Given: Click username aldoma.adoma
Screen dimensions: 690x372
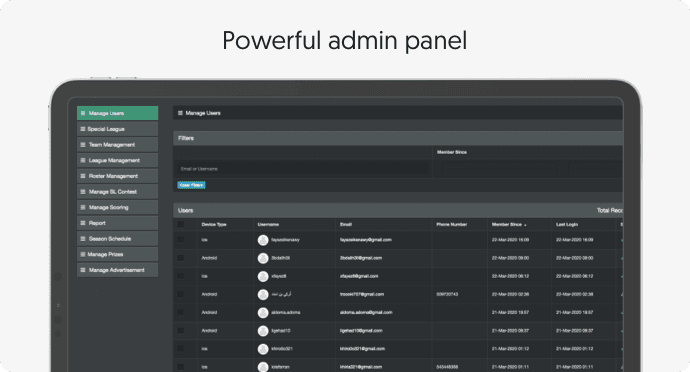Looking at the screenshot, I should coord(286,313).
